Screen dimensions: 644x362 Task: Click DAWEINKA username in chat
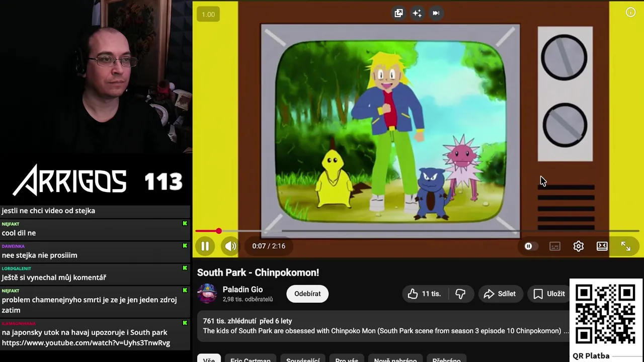[13, 246]
